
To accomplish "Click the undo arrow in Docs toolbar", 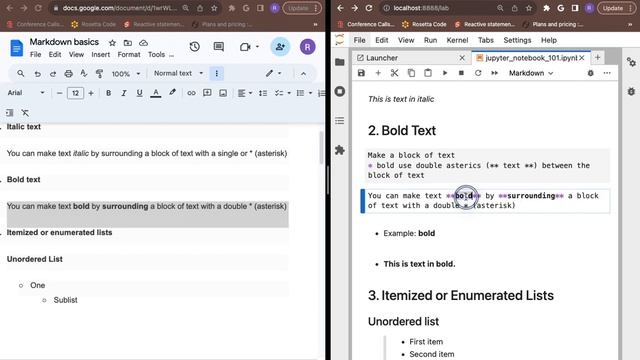I will (x=37, y=74).
